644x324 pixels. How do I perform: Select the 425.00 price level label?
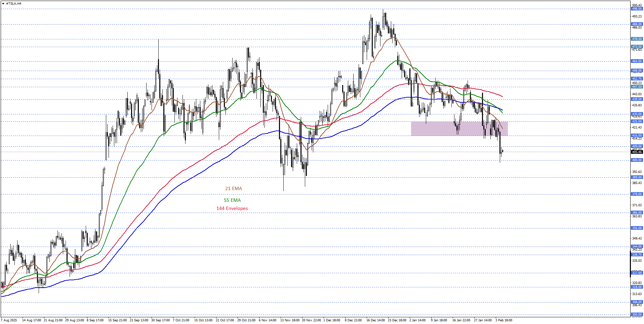coord(637,121)
